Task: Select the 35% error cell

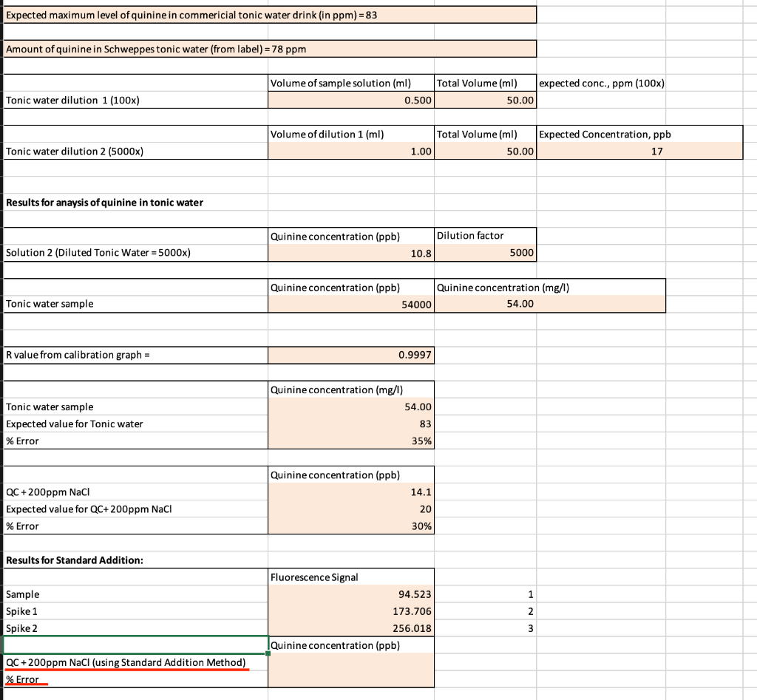Action: pos(351,441)
